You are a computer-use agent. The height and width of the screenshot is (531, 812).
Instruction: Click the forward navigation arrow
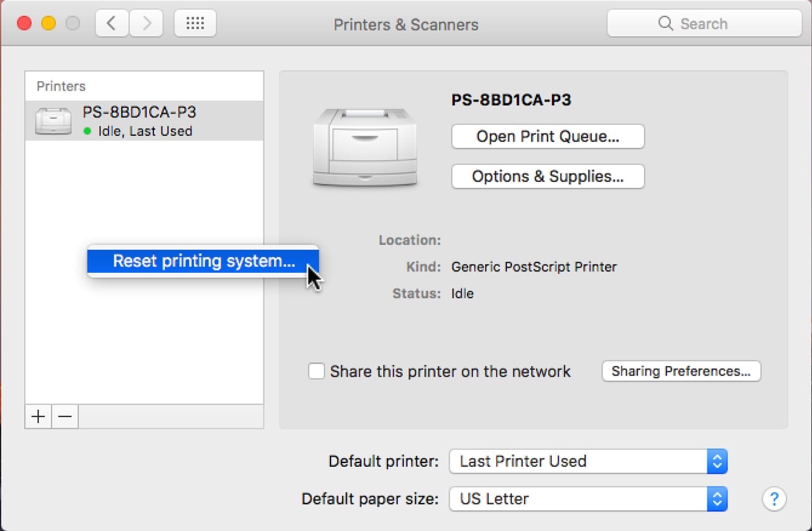(147, 24)
